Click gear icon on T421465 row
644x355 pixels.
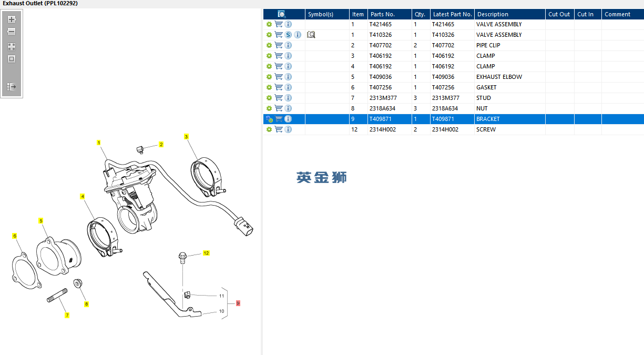pos(269,24)
